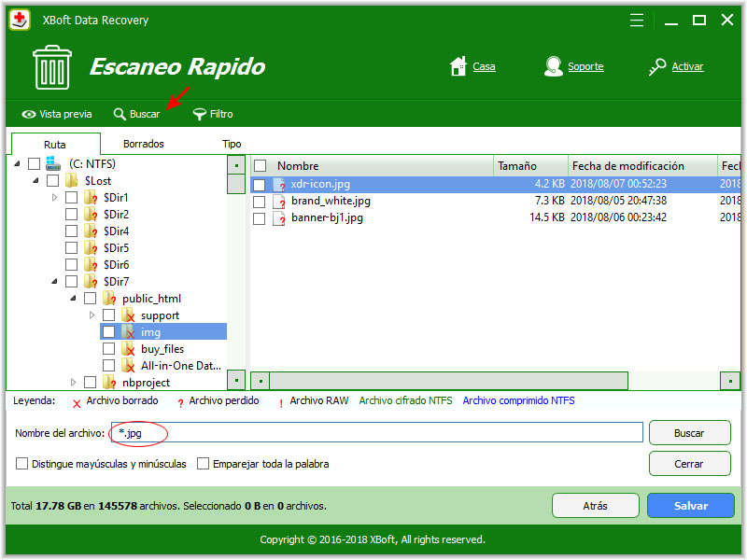Collapse the $Dir7 tree node
The height and width of the screenshot is (560, 747).
[x=54, y=282]
